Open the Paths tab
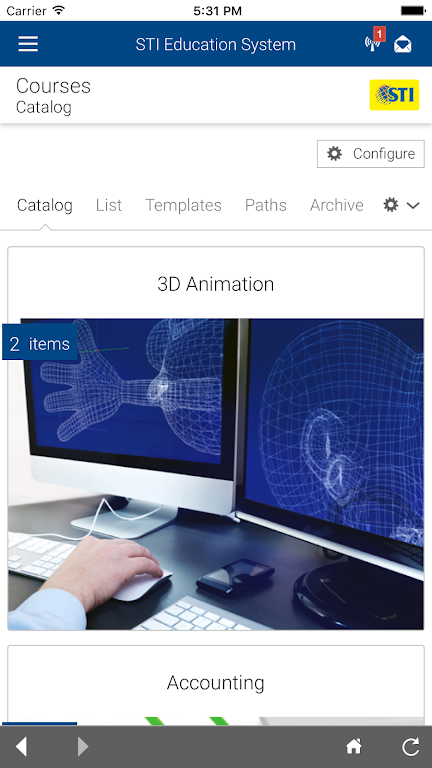The width and height of the screenshot is (432, 768). pyautogui.click(x=265, y=205)
